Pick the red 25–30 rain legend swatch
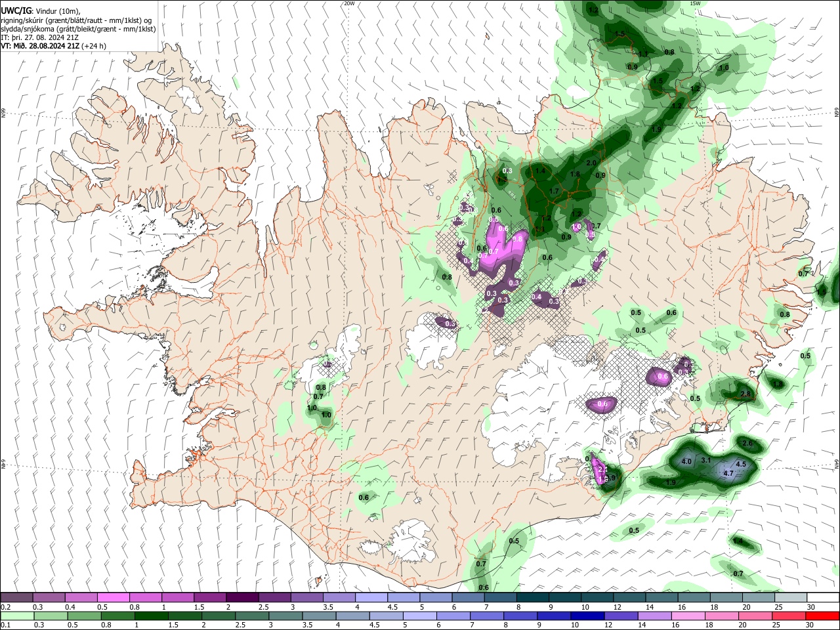The height and width of the screenshot is (630, 840). pos(789,616)
